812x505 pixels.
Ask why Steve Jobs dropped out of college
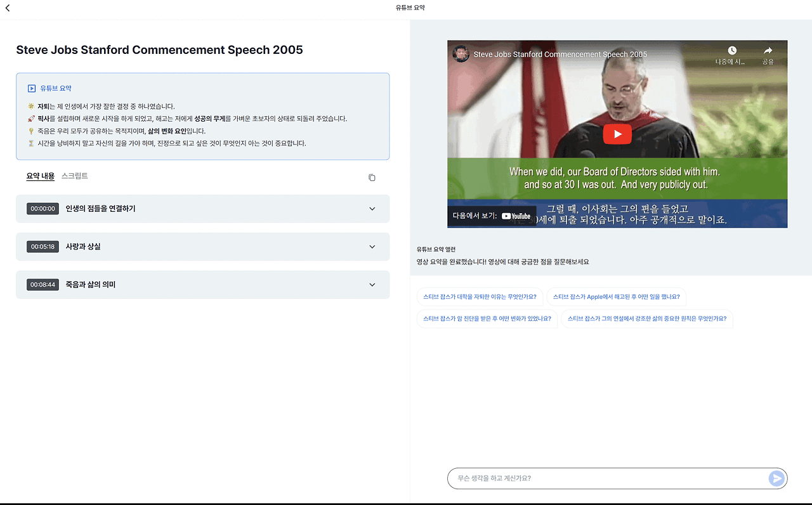(x=480, y=297)
